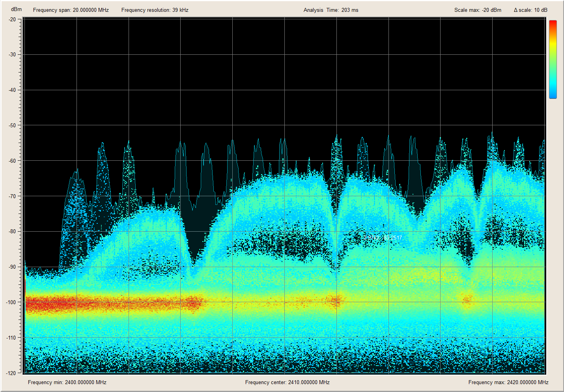This screenshot has width=564, height=392.
Task: Click the dBm axis unit label
Action: click(16, 9)
